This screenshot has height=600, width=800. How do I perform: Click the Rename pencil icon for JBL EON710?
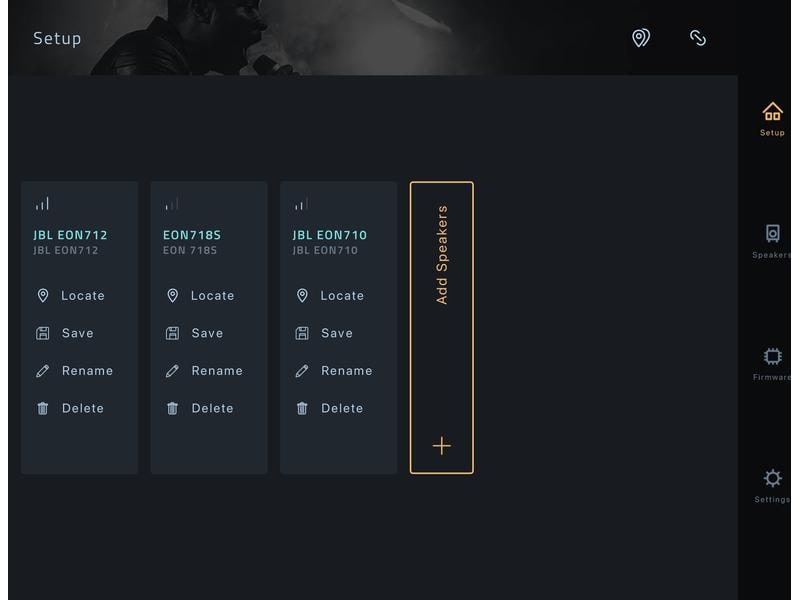(x=302, y=371)
